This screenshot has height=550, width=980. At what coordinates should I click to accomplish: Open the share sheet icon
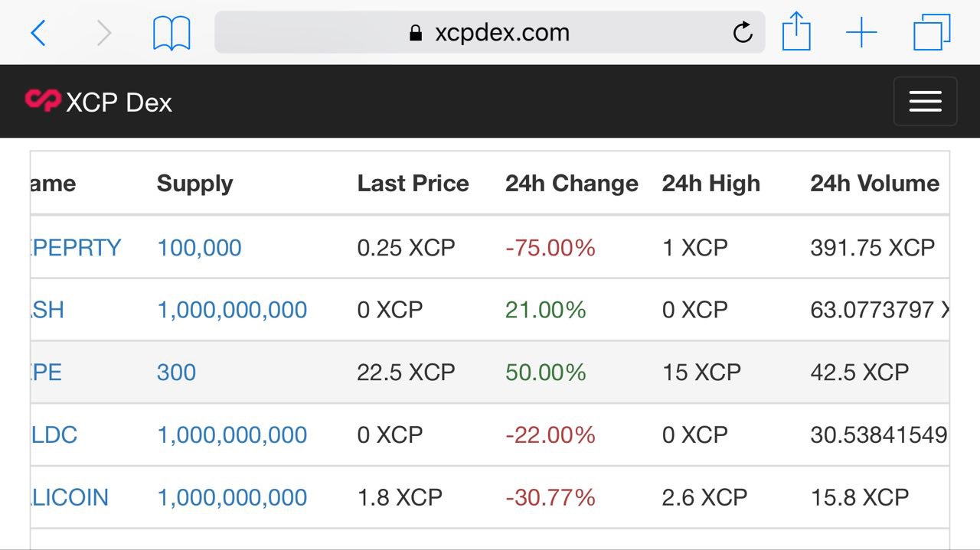coord(796,32)
